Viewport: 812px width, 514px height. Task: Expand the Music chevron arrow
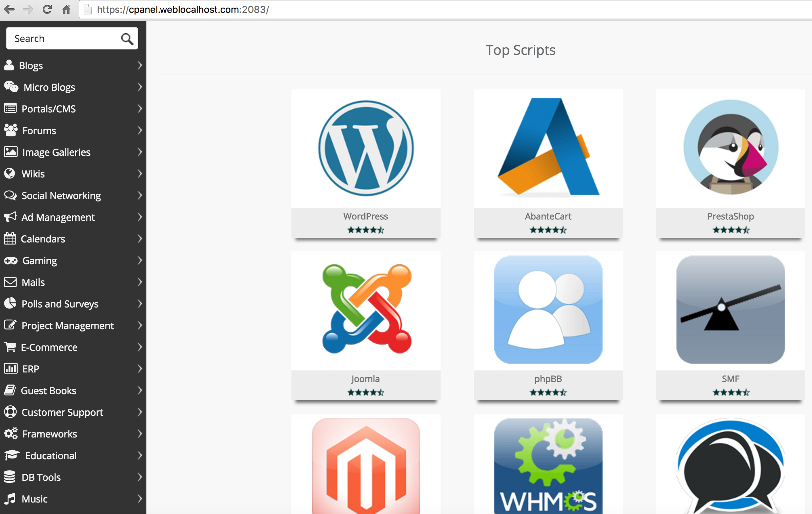pyautogui.click(x=140, y=498)
